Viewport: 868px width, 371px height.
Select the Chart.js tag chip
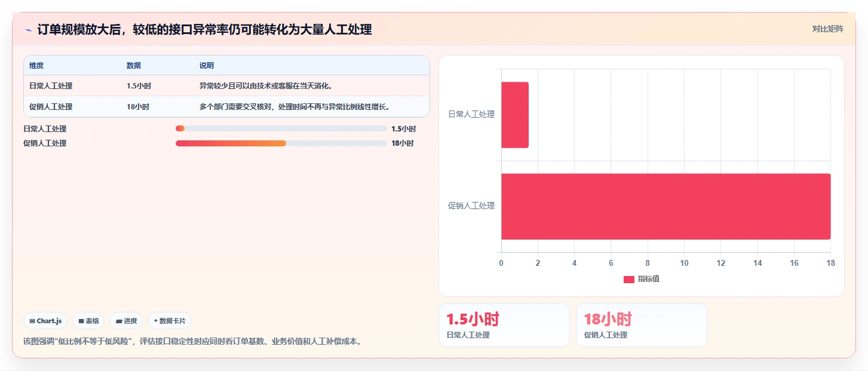click(45, 321)
